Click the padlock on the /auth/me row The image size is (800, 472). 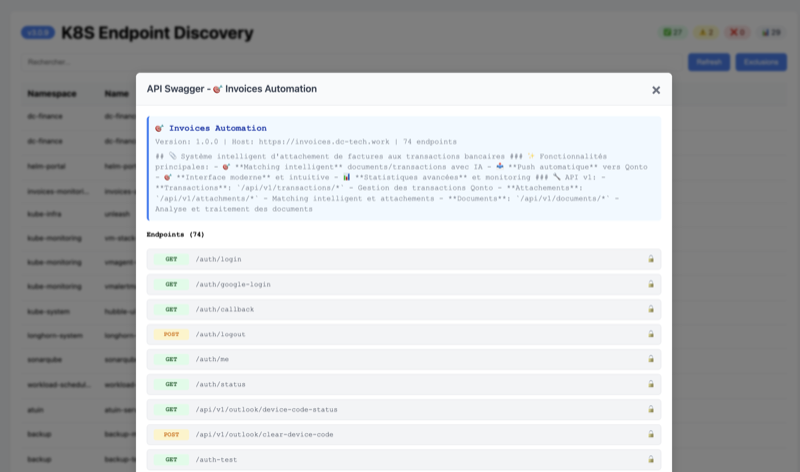(x=650, y=359)
